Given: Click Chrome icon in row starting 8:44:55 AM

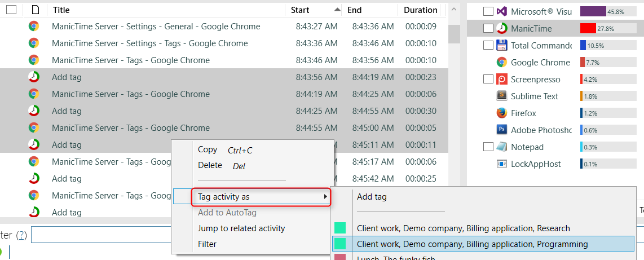Looking at the screenshot, I should [x=34, y=127].
